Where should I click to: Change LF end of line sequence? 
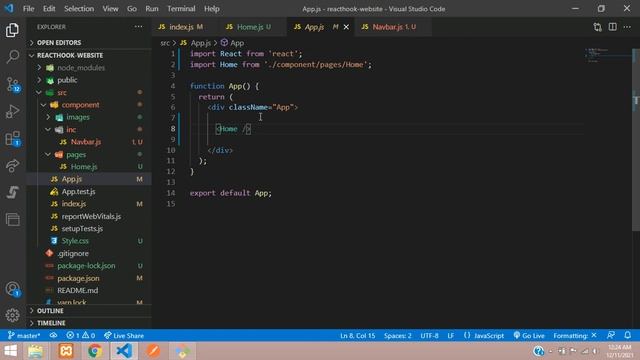click(x=451, y=336)
